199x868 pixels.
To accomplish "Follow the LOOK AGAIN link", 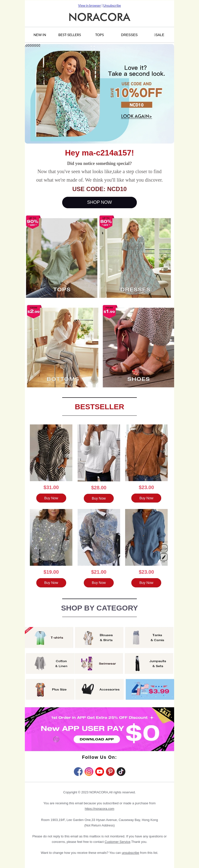I will 136,116.
